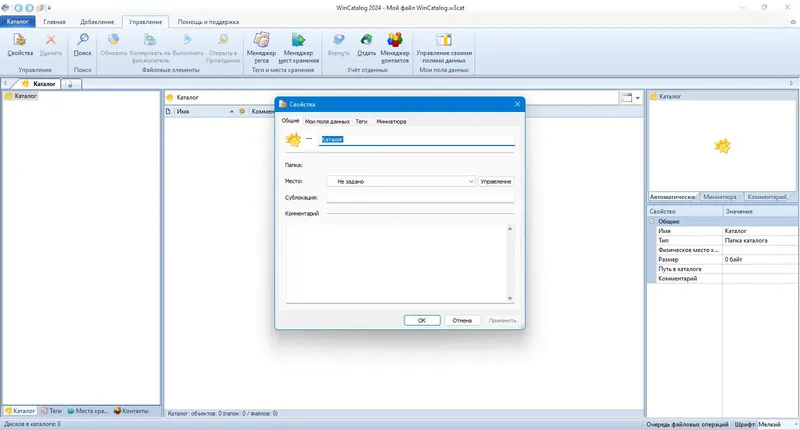Screen dimensions: 800x430
Task: Open the view mode dropdown arrow
Action: point(637,98)
